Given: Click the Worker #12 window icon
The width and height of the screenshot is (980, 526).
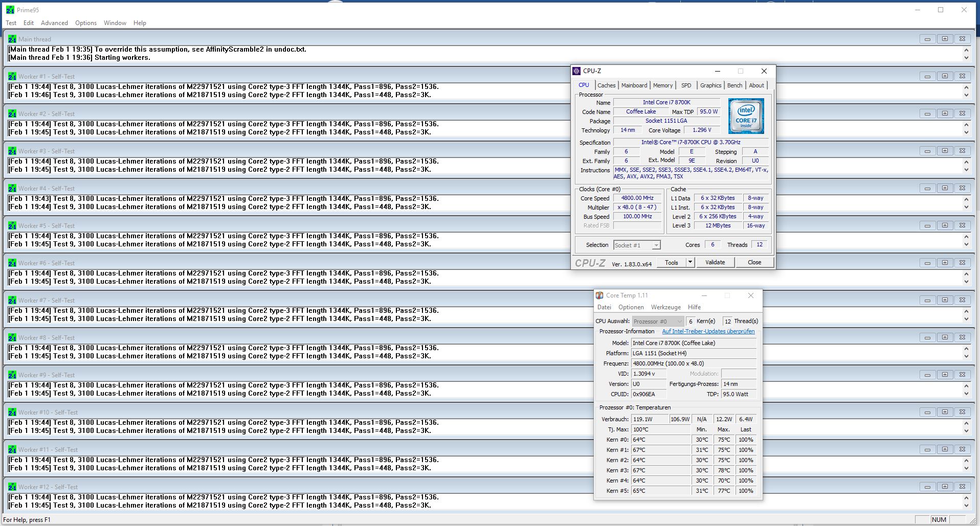Looking at the screenshot, I should click(12, 487).
